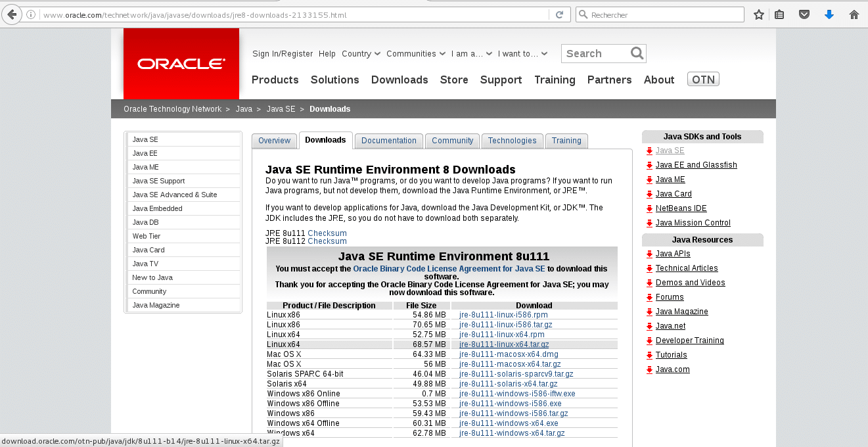Switch to the Community tab
Image resolution: width=868 pixels, height=447 pixels.
[452, 141]
